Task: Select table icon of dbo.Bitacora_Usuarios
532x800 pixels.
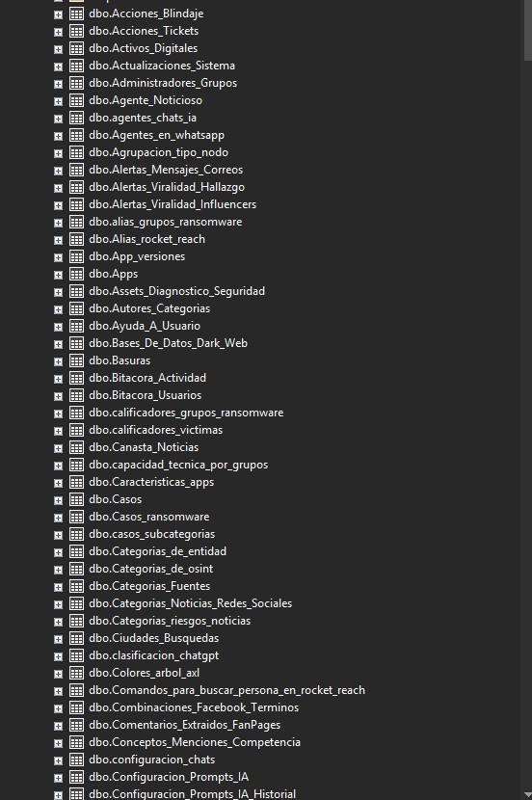Action: click(76, 395)
